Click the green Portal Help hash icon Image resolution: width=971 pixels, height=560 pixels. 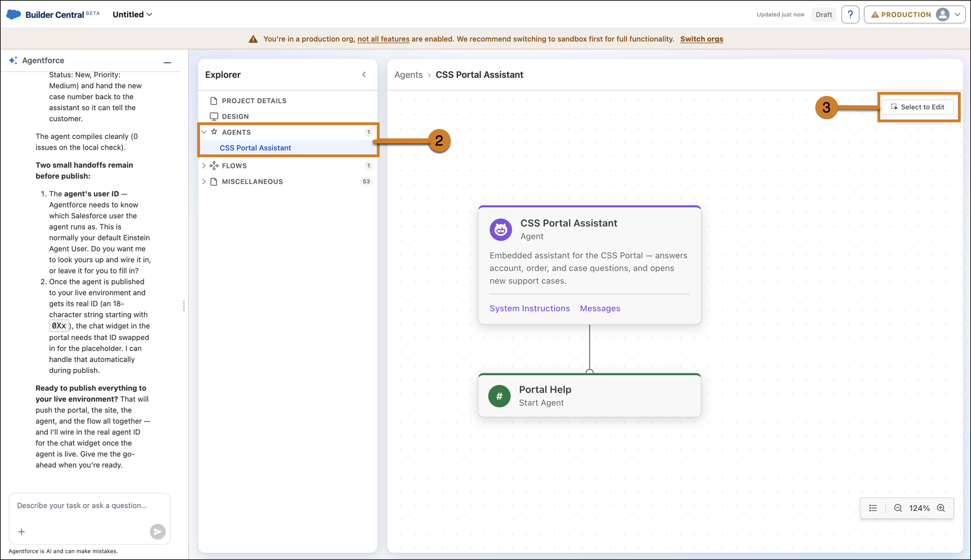point(499,396)
